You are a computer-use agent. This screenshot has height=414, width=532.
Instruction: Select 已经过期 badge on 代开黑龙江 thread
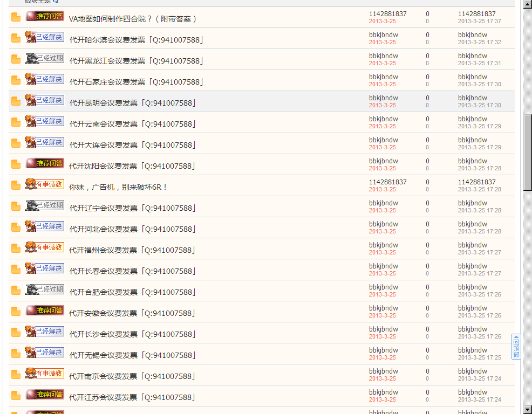[45, 58]
